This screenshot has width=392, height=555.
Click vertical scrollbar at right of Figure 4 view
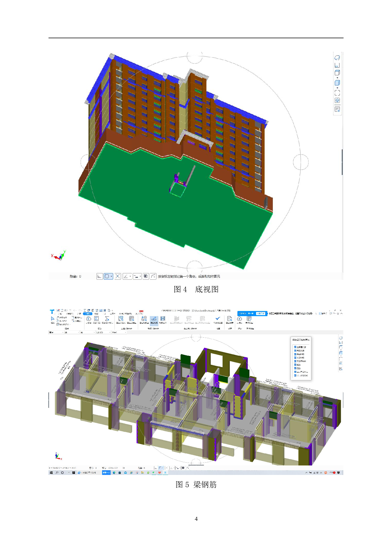[342, 162]
